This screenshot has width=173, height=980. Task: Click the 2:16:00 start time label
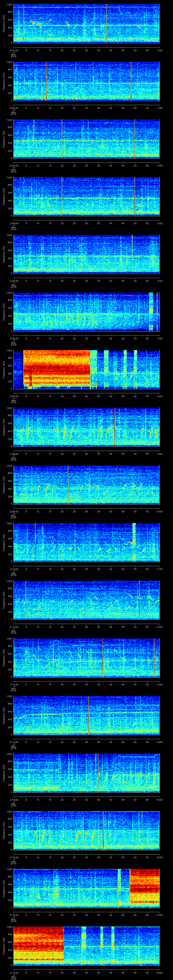14,915
